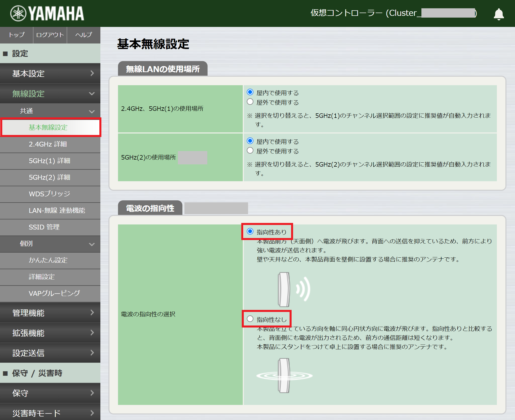Select 屋内で使用する for 5GHz(2)
The image size is (515, 420).
tap(250, 141)
